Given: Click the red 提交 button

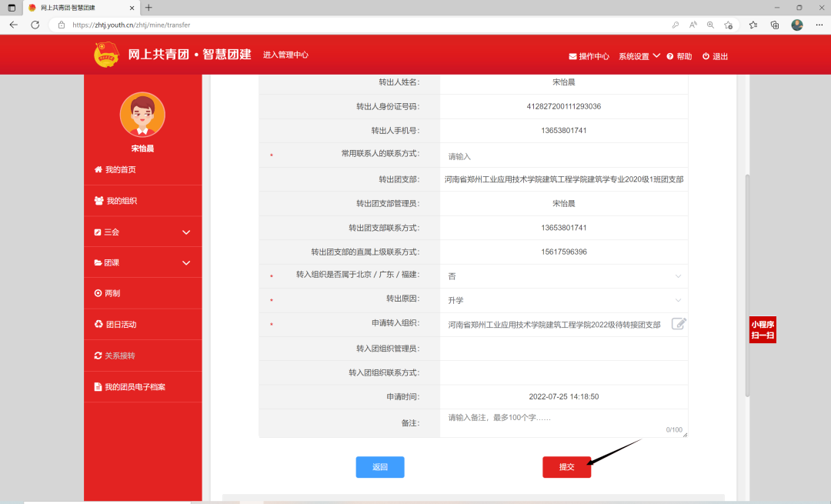Looking at the screenshot, I should click(x=566, y=467).
